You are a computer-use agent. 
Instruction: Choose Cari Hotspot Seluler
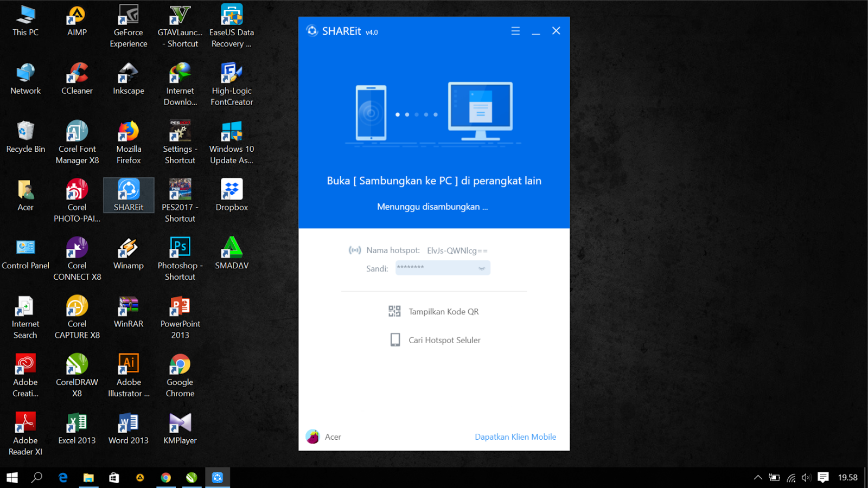pos(435,340)
